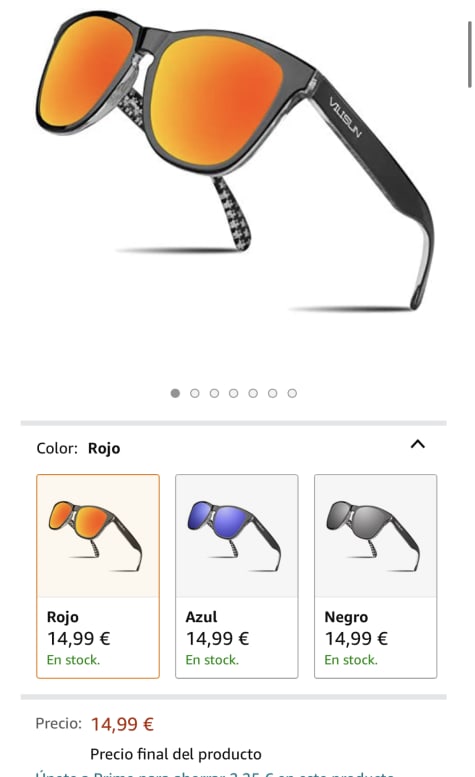Go to the second image carousel dot

195,393
